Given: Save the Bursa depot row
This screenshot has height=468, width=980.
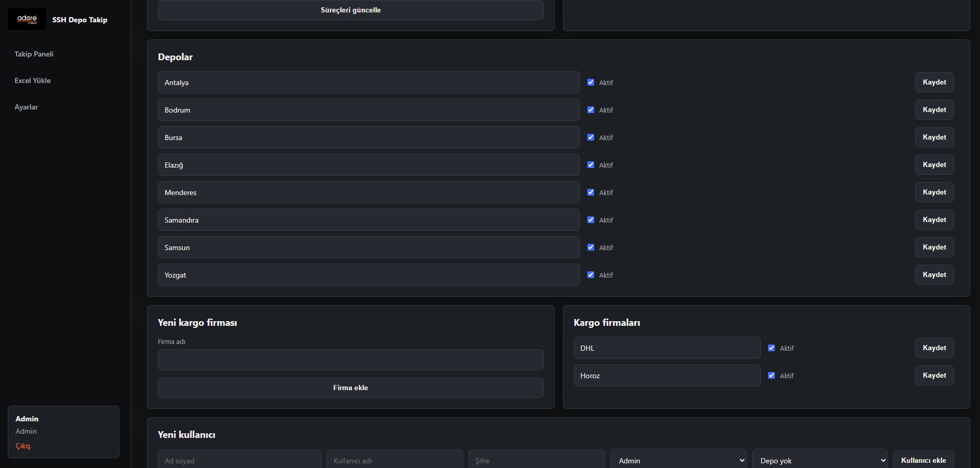Looking at the screenshot, I should point(934,137).
